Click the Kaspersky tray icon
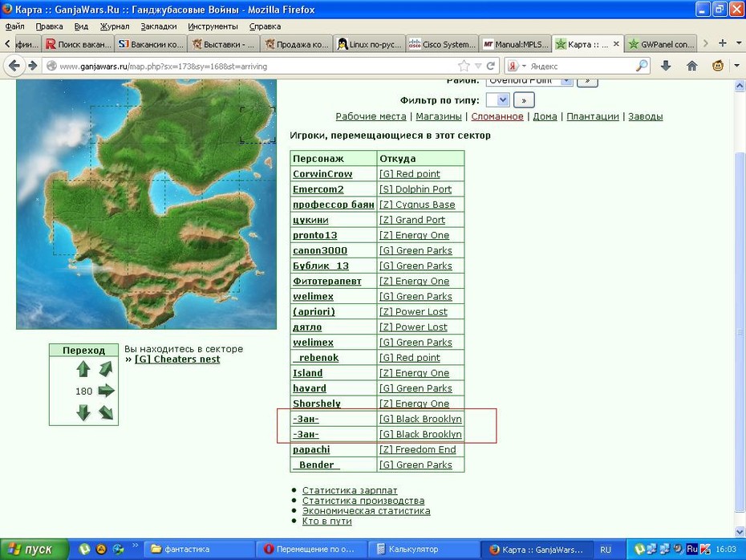 point(704,550)
